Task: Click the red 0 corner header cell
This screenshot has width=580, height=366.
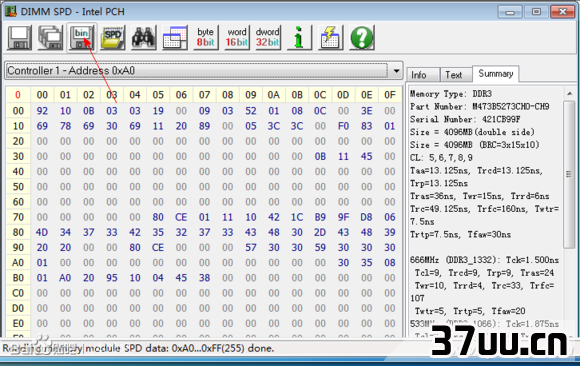Action: [18, 95]
